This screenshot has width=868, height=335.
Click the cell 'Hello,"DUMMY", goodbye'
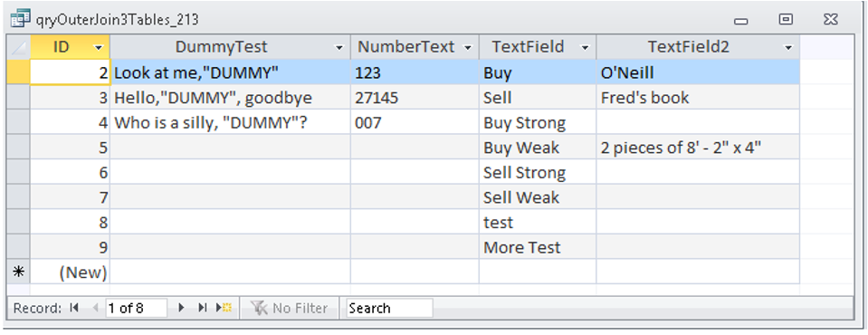click(x=230, y=98)
